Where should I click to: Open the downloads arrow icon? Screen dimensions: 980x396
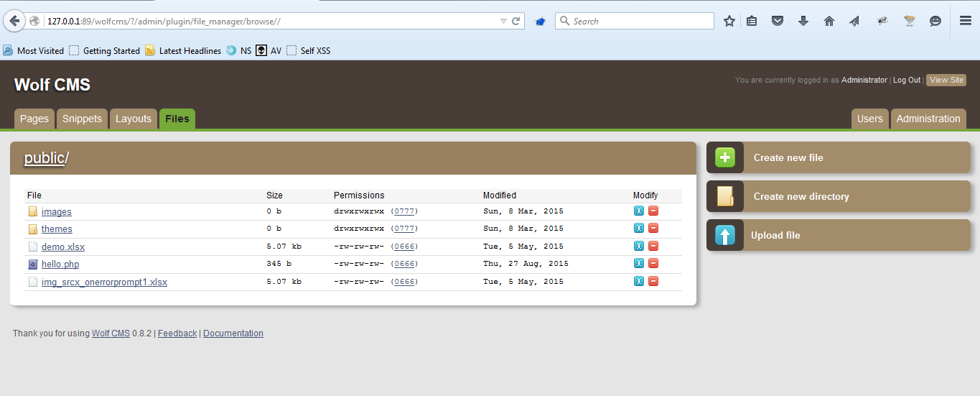pos(803,21)
